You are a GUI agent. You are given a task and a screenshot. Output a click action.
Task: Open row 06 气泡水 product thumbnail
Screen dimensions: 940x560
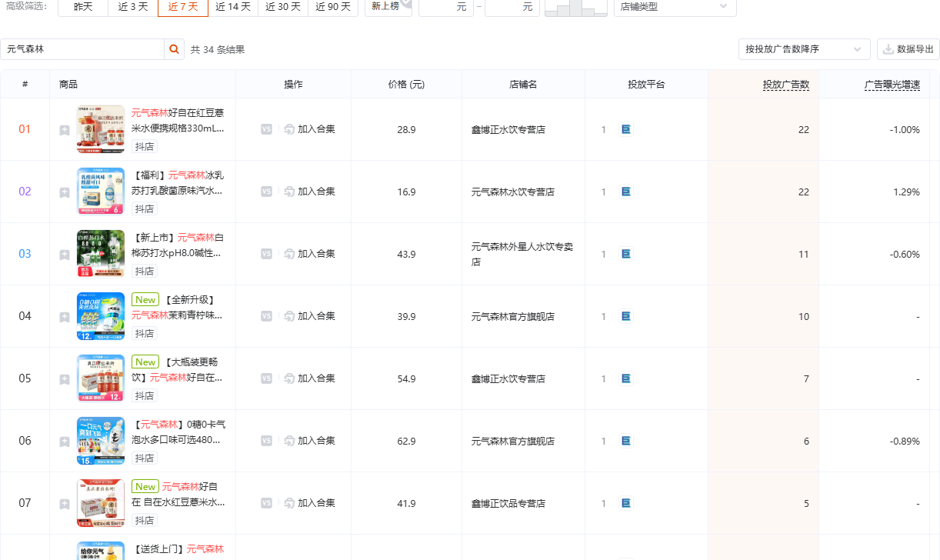pyautogui.click(x=101, y=441)
